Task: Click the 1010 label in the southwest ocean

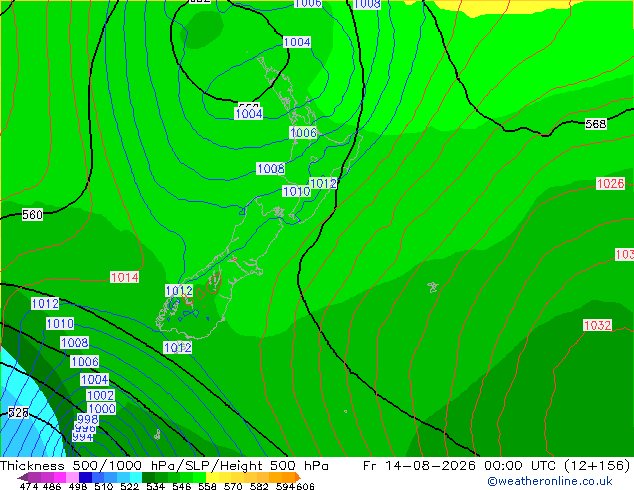Action: tap(60, 323)
